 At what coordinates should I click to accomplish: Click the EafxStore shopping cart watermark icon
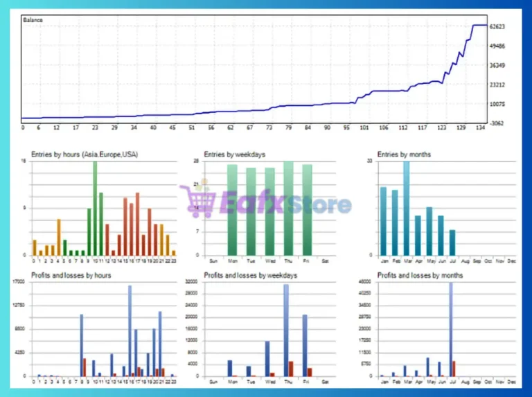tap(198, 199)
